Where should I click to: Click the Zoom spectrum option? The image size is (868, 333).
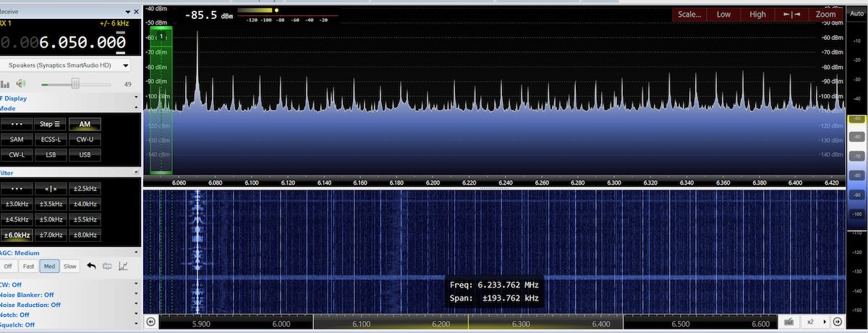point(825,14)
